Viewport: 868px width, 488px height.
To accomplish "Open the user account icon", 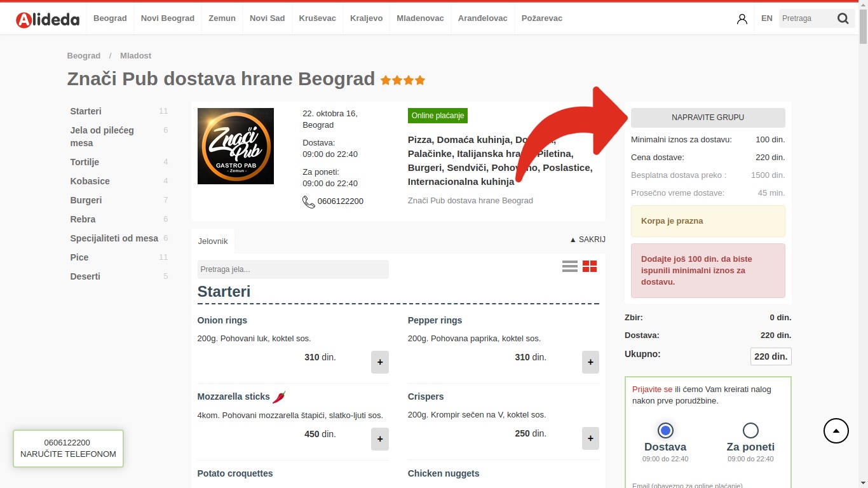I will pos(742,19).
